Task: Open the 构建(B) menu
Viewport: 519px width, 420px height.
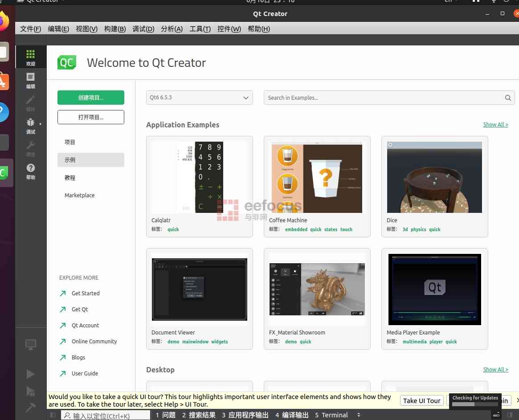Action: [115, 29]
